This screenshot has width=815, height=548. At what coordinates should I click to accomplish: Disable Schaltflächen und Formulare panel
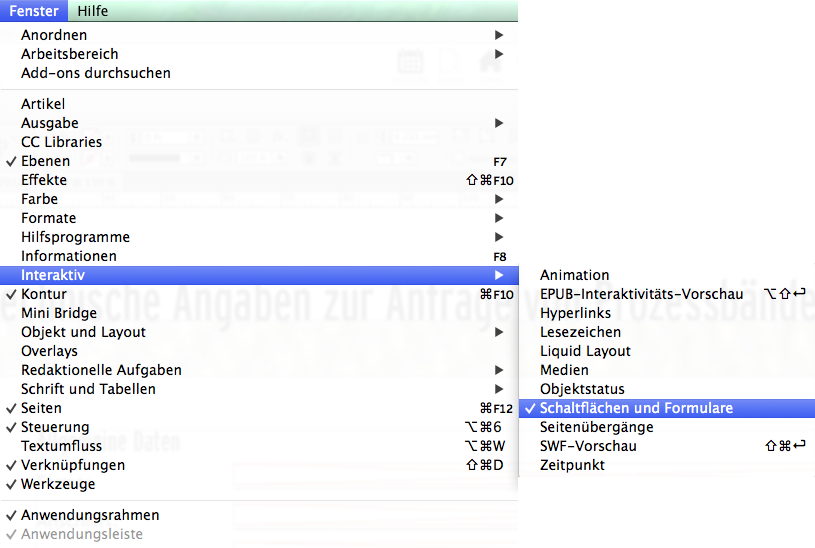pyautogui.click(x=636, y=408)
